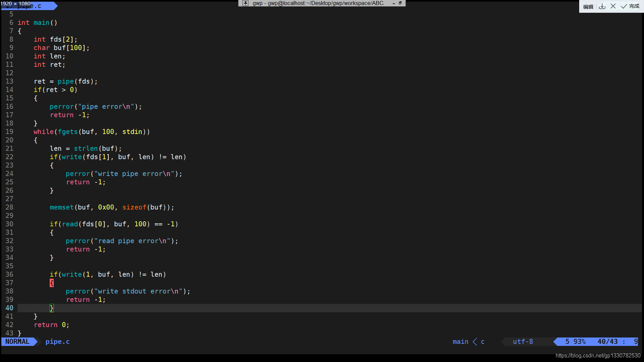Click line number 43 in the gutter
644x362 pixels.
click(9, 333)
